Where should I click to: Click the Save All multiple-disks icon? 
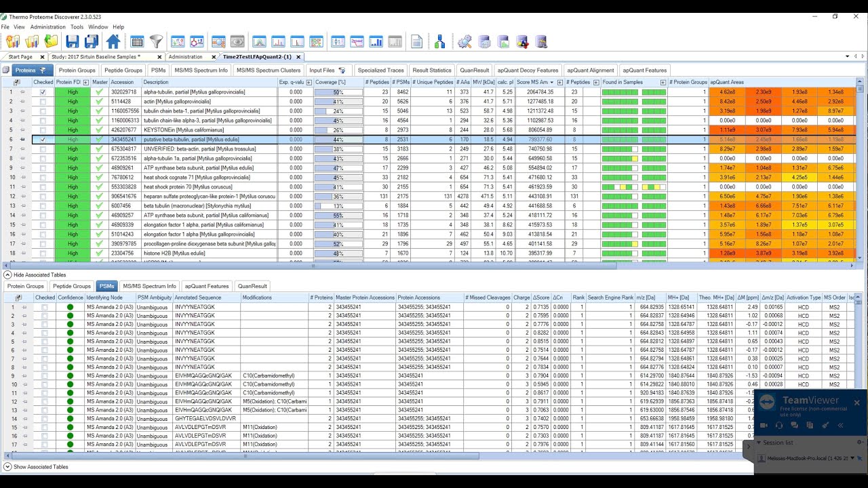(x=92, y=41)
